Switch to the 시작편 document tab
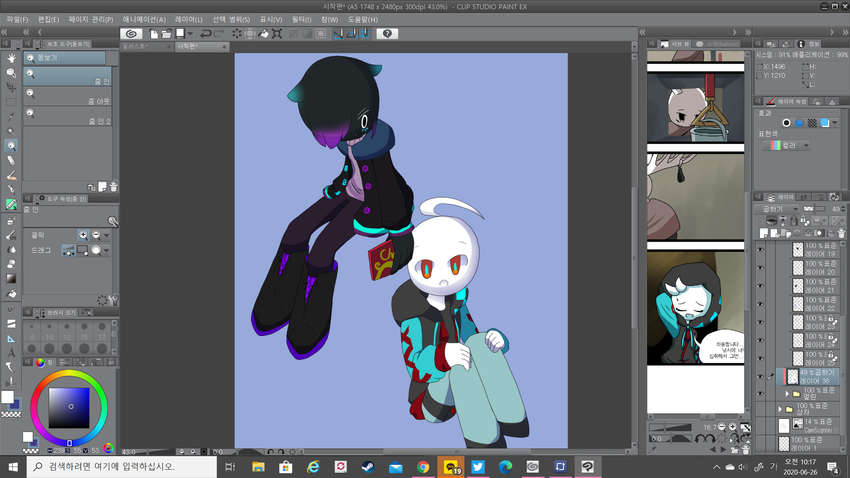This screenshot has width=850, height=478. click(x=202, y=47)
